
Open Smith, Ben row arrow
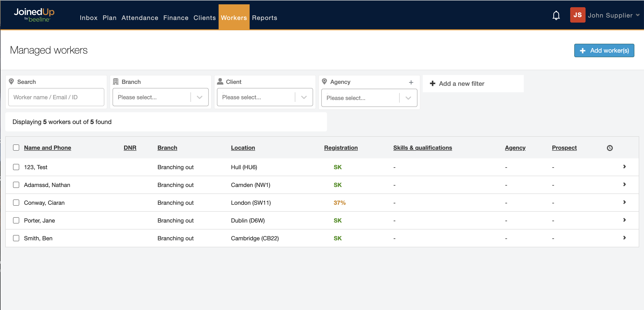click(624, 238)
